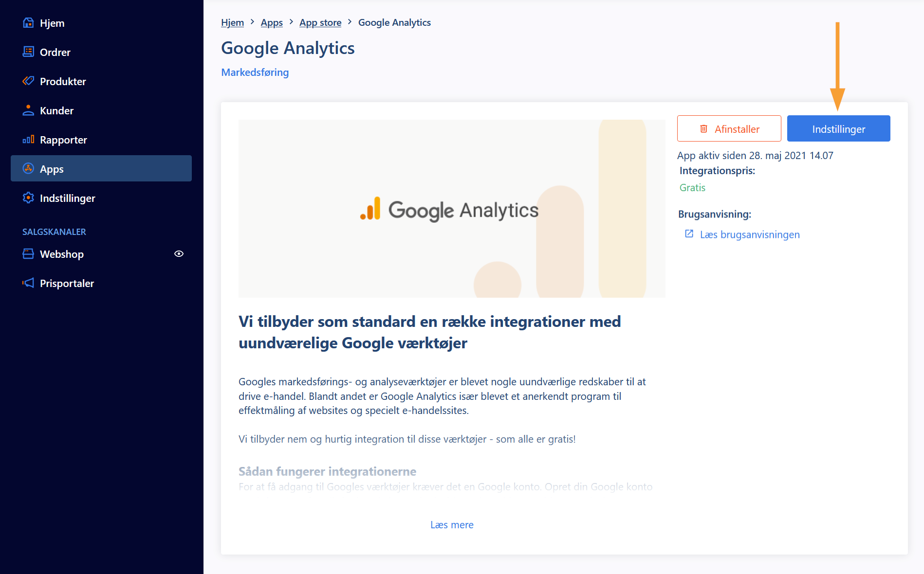
Task: Open the Markedsføring category link
Action: click(x=255, y=72)
